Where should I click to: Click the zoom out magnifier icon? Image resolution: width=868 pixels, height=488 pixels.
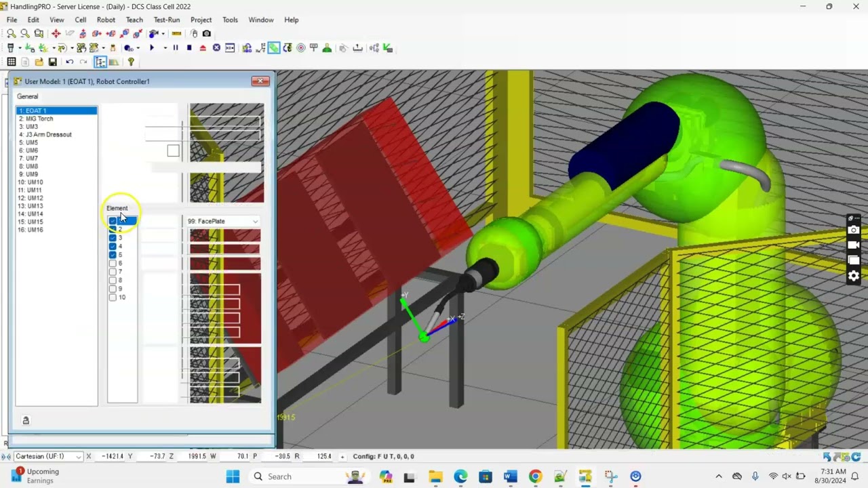tap(25, 33)
